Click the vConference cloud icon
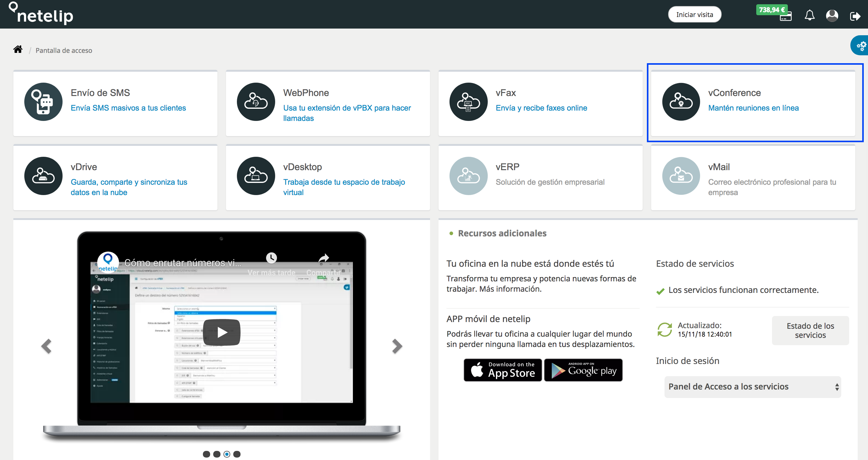This screenshot has height=460, width=868. [x=681, y=101]
